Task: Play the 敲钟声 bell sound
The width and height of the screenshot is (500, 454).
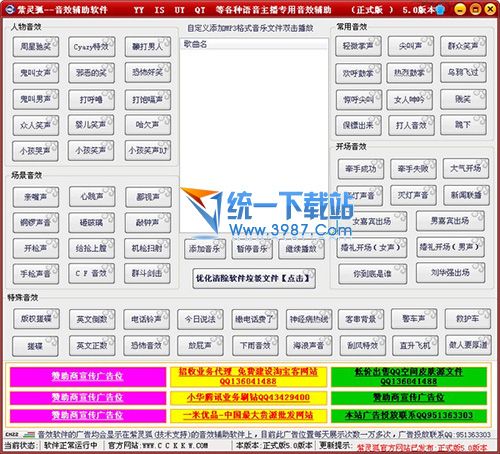Action: [x=148, y=223]
